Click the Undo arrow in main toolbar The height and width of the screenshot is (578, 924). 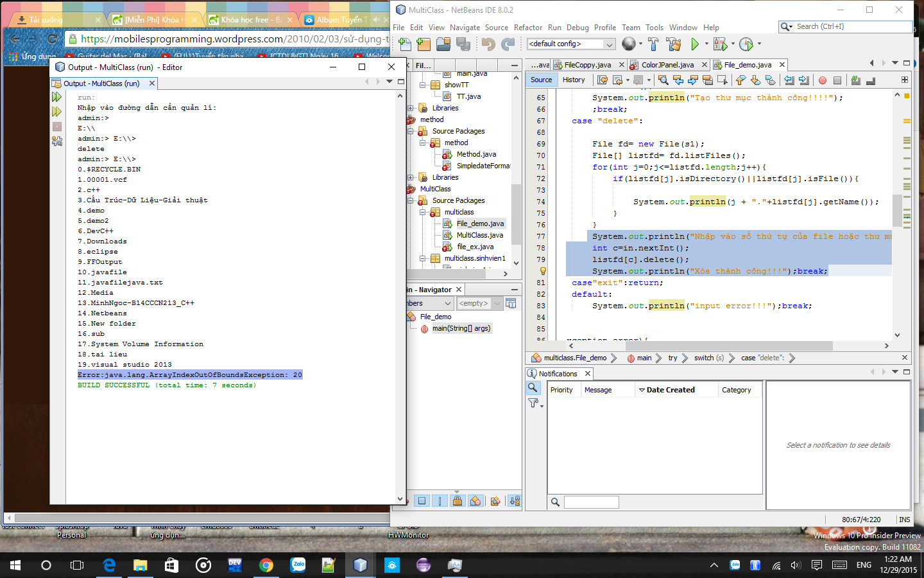[x=488, y=44]
